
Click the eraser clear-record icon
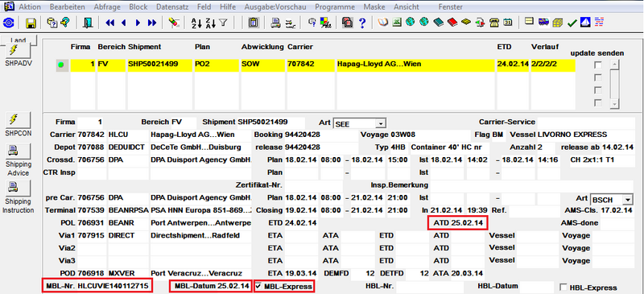coord(174,23)
